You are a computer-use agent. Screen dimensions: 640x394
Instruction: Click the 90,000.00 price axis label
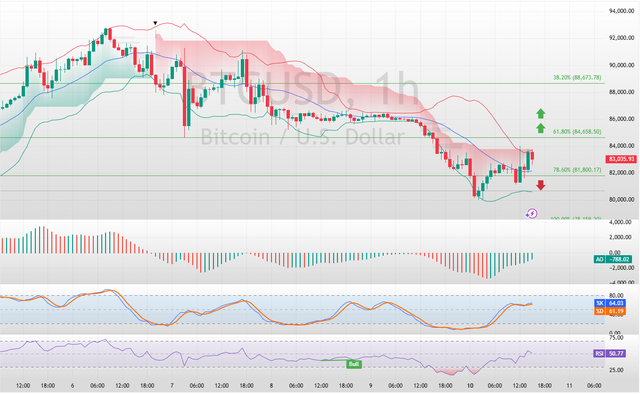622,65
